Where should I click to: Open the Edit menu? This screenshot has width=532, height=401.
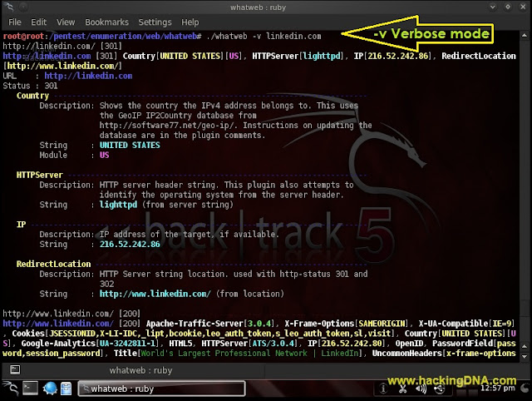point(39,22)
